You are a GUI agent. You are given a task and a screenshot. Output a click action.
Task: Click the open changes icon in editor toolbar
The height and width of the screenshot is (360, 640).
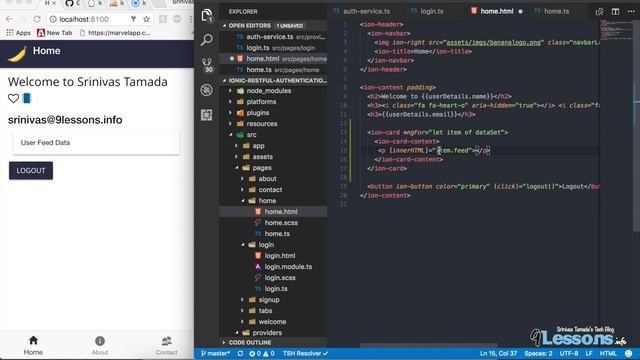click(x=599, y=11)
